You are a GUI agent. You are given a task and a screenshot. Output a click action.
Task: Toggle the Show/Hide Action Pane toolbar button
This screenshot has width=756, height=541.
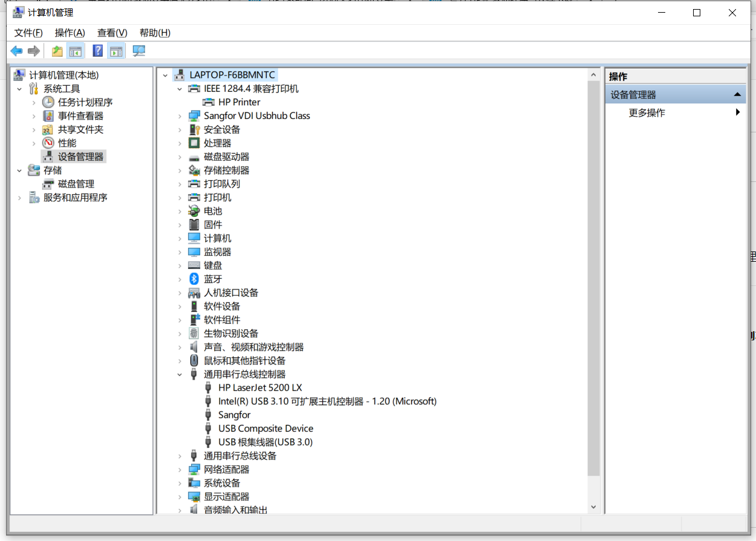point(116,51)
